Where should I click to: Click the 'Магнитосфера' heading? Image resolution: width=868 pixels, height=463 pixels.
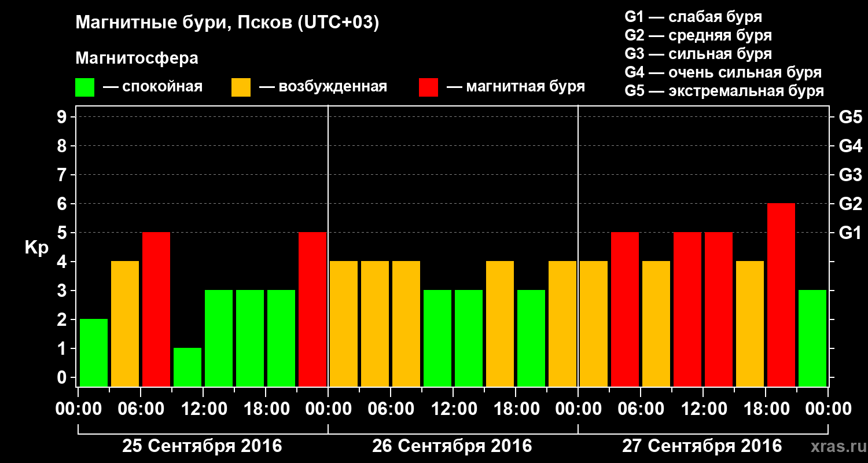tap(137, 58)
